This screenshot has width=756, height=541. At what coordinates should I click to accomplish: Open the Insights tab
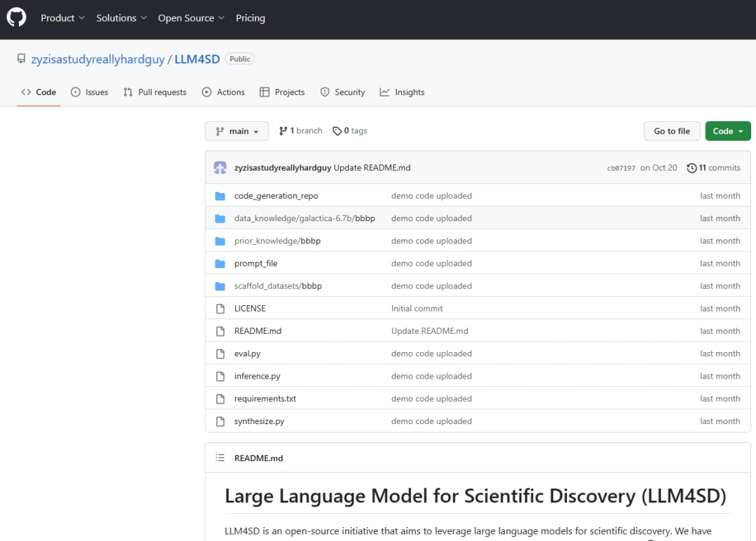(402, 92)
